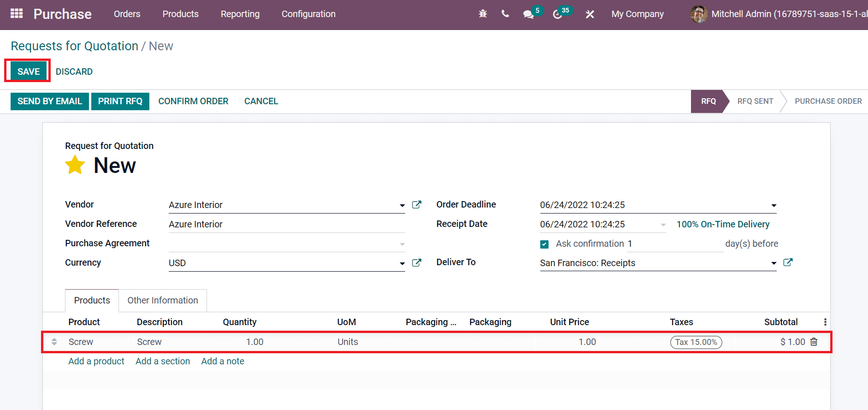The width and height of the screenshot is (868, 410).
Task: Select the Products tab in the form
Action: pos(92,300)
